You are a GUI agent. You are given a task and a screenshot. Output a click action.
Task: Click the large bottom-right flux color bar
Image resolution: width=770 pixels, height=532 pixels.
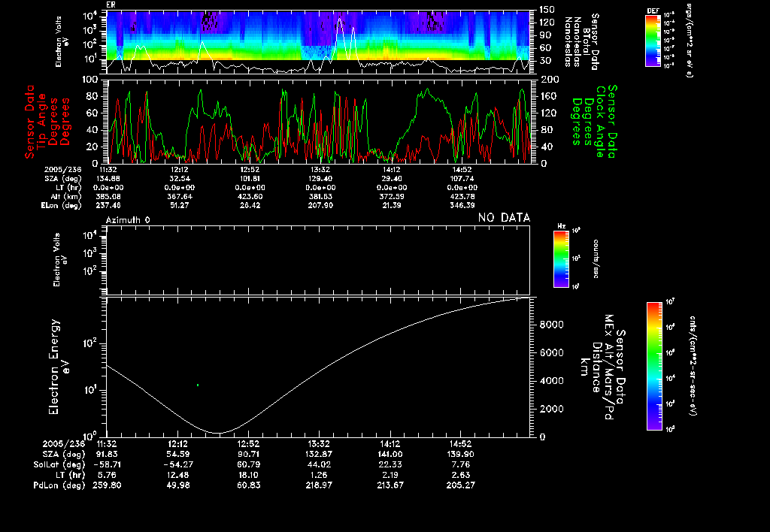click(654, 366)
